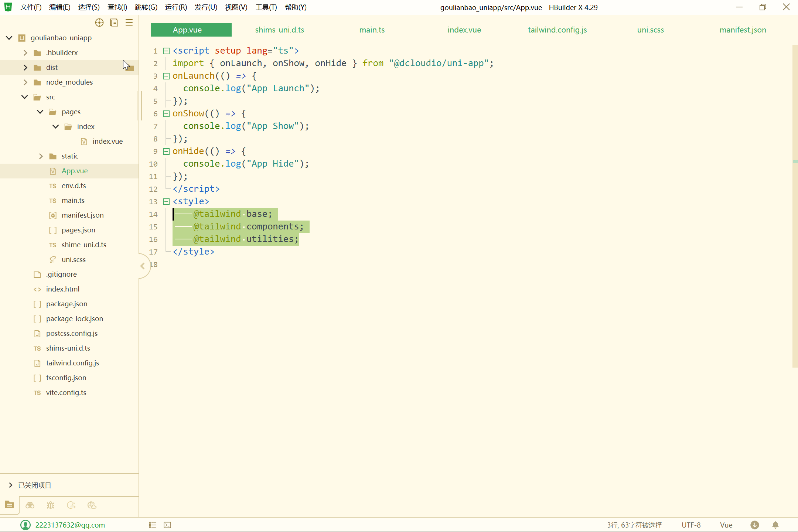Open the debug bug icon panel
The width and height of the screenshot is (798, 532).
(51, 505)
